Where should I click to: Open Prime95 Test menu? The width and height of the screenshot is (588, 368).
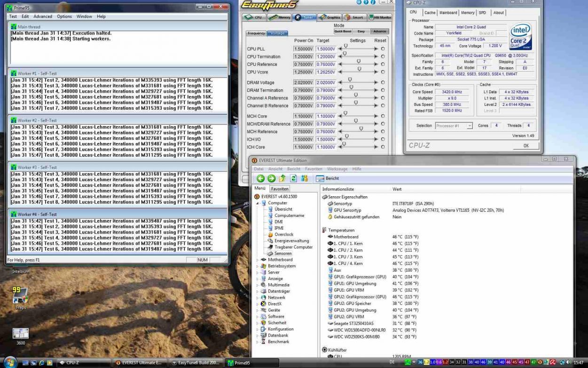coord(13,16)
